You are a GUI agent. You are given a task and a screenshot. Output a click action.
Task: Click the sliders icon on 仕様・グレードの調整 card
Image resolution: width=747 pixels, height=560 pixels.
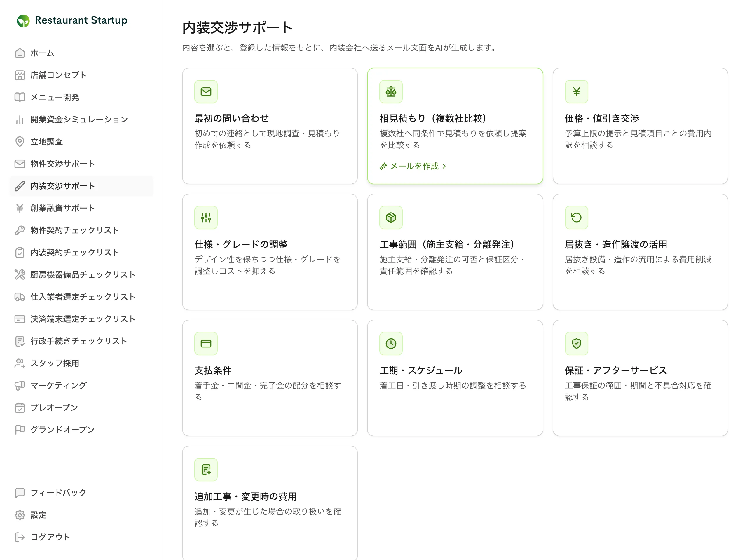click(206, 217)
